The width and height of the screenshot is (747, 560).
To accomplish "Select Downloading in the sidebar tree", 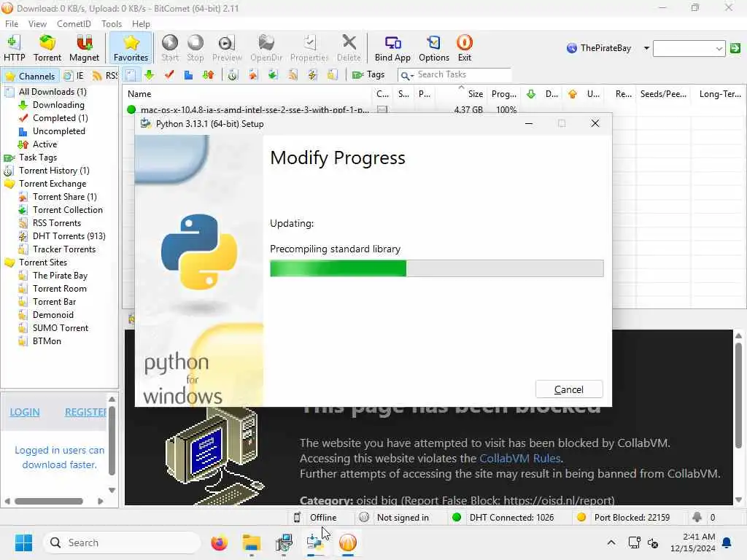I will 58,105.
